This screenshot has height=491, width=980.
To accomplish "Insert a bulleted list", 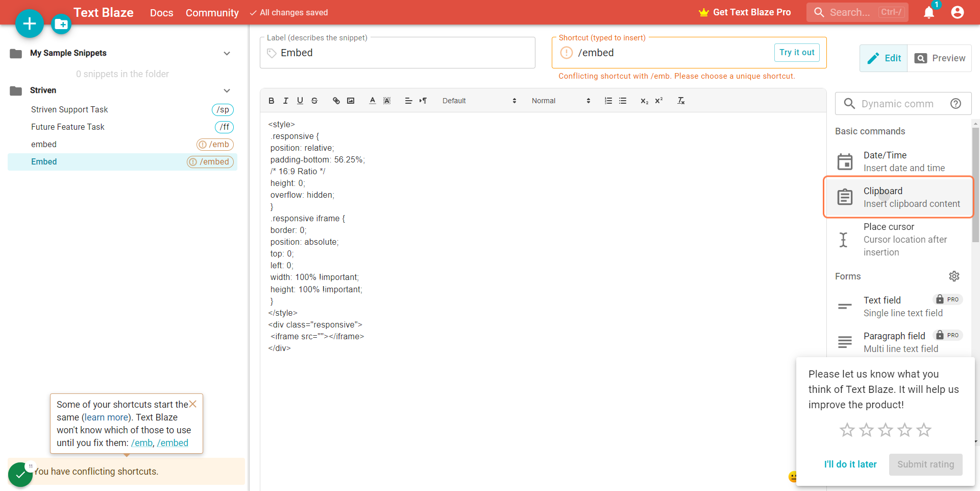I will coord(623,101).
